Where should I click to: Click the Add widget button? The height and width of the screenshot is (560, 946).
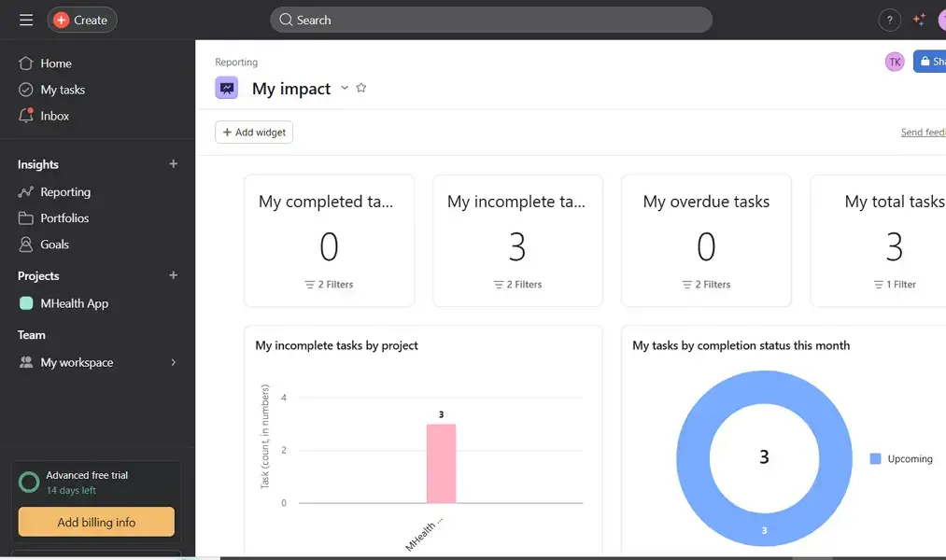[253, 132]
